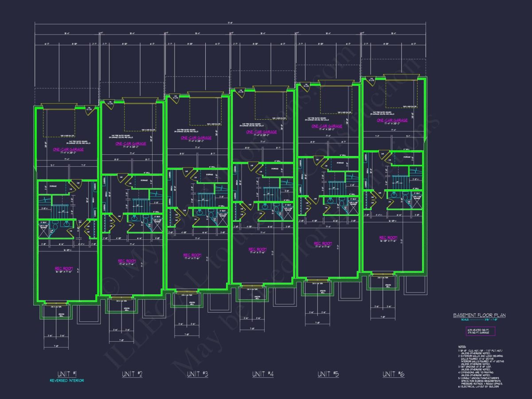Click note 6 "ELECTRICAL LAYOUT BY BUILDER"

[478, 387]
